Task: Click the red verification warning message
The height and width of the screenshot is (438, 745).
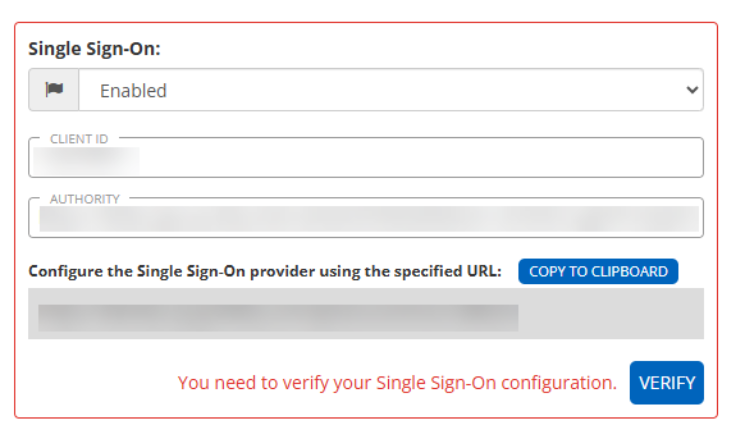Action: (397, 383)
